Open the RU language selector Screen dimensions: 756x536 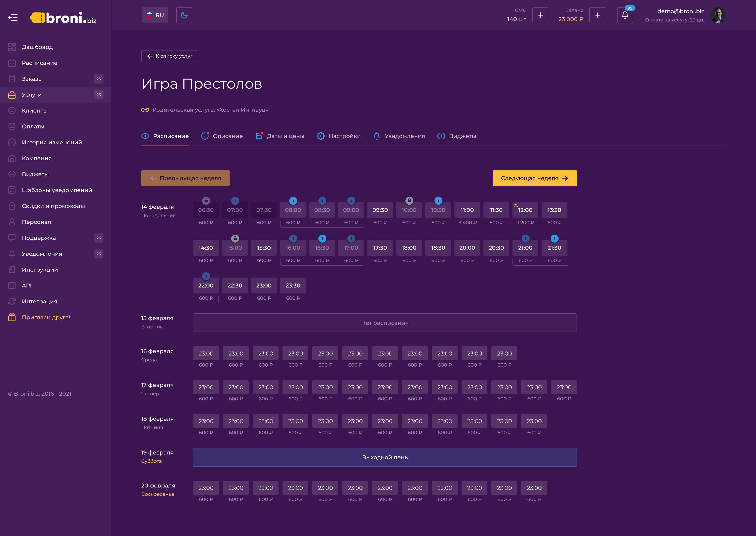click(155, 15)
